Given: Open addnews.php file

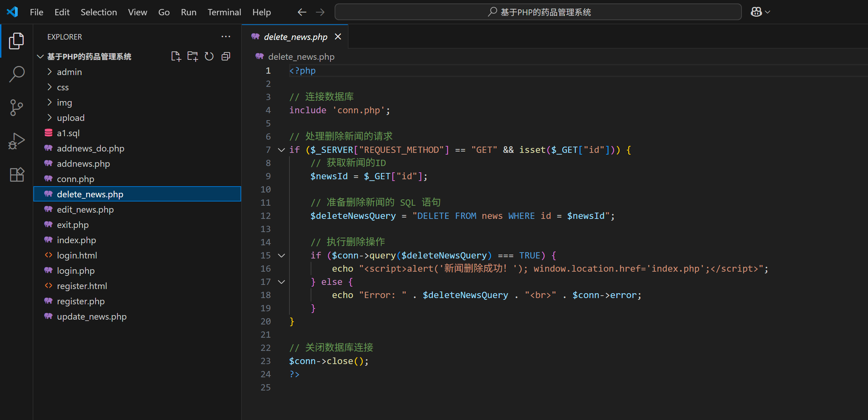Looking at the screenshot, I should [137, 164].
